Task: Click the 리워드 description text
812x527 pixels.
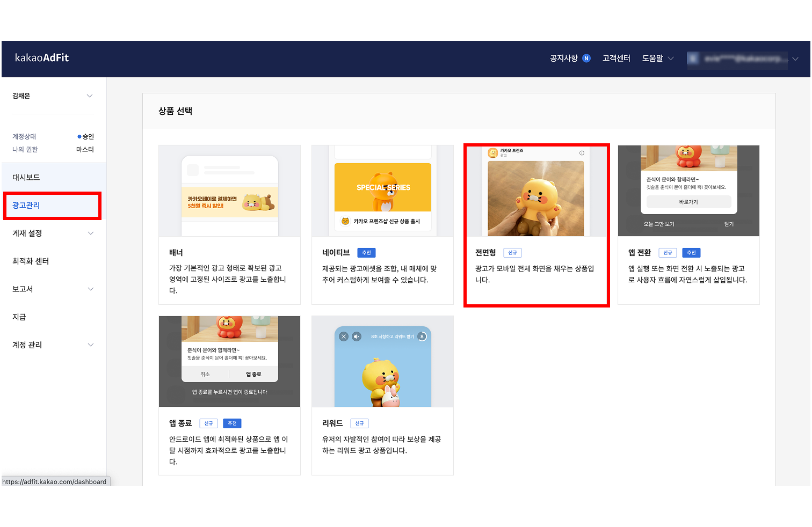Action: point(382,445)
